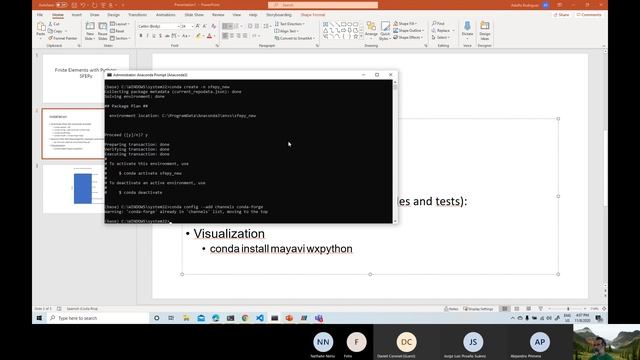The image size is (640, 360).
Task: Click Find in Editing group
Action: tap(438, 24)
